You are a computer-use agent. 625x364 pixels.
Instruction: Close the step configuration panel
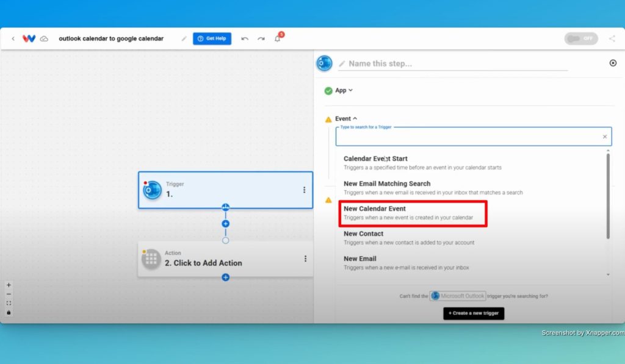613,63
